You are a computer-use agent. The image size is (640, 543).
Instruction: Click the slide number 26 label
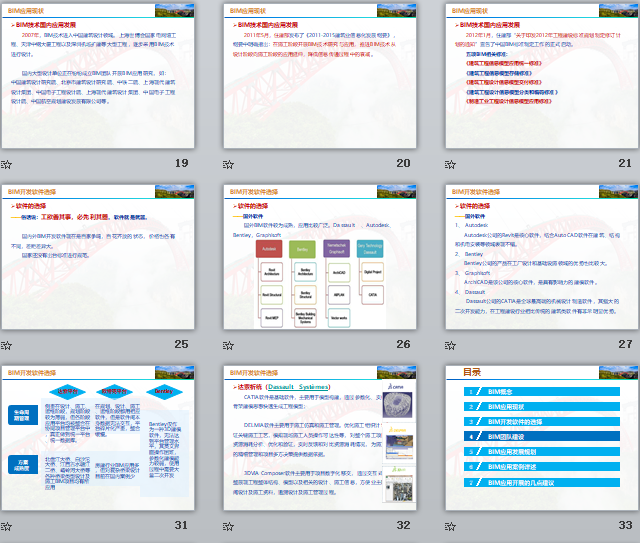point(403,344)
